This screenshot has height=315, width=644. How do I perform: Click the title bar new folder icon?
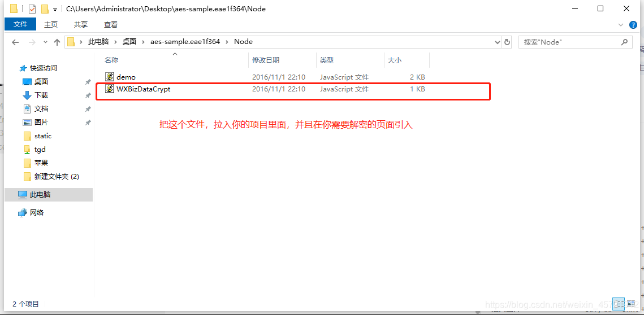click(45, 8)
